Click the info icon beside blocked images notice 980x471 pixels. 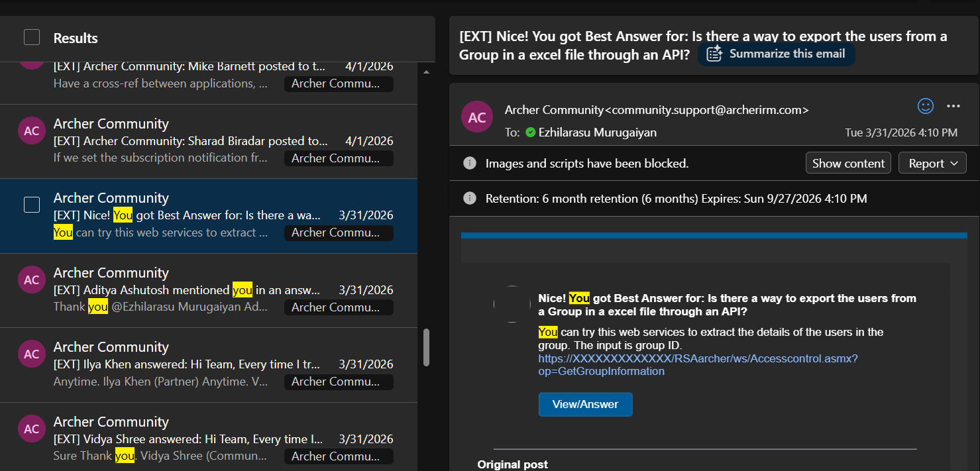(x=470, y=163)
